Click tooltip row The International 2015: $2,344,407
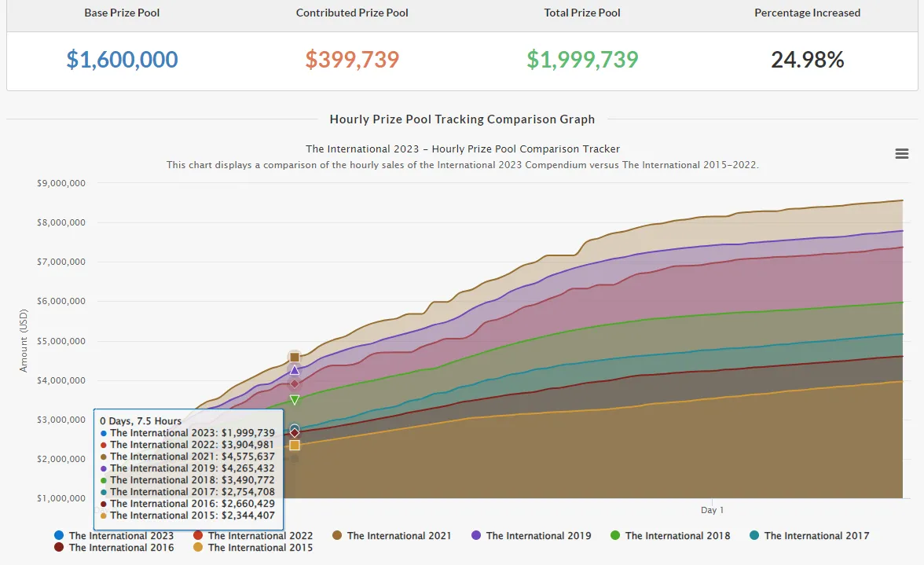924x565 pixels. (x=187, y=515)
